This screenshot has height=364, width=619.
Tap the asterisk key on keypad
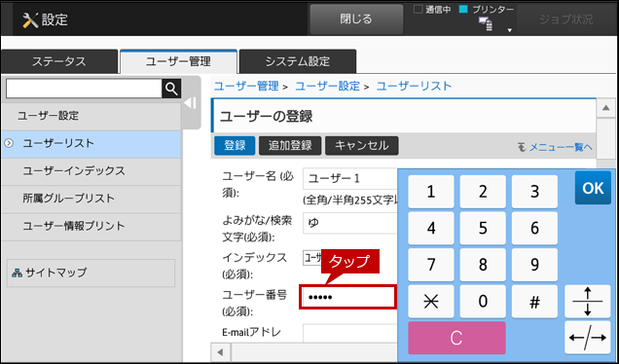point(431,302)
